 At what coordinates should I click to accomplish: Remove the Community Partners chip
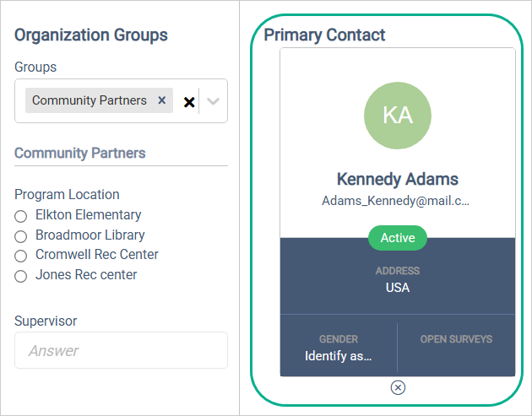[x=162, y=100]
